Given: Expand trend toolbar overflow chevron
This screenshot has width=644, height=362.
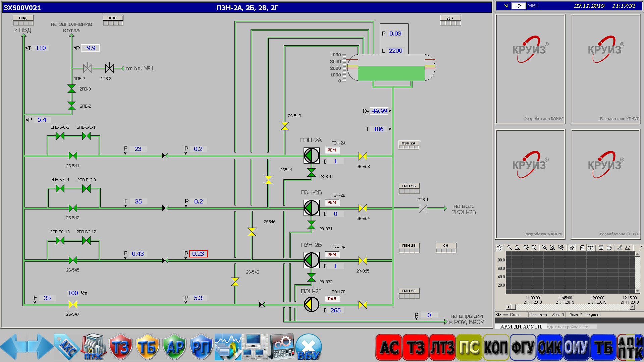Looking at the screenshot, I should coord(641,247).
